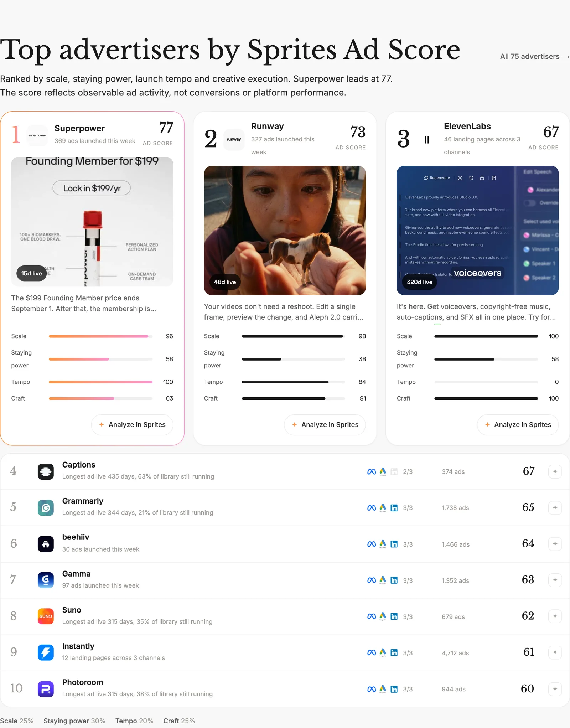Viewport: 570px width, 728px height.
Task: Click the 48d live badge on Runway ad
Action: tap(225, 282)
